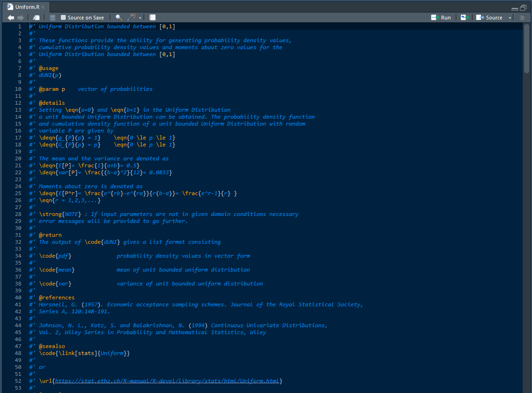Click the "dUNI(p)" usage text
Screen dimensions: 532x393
50,75
